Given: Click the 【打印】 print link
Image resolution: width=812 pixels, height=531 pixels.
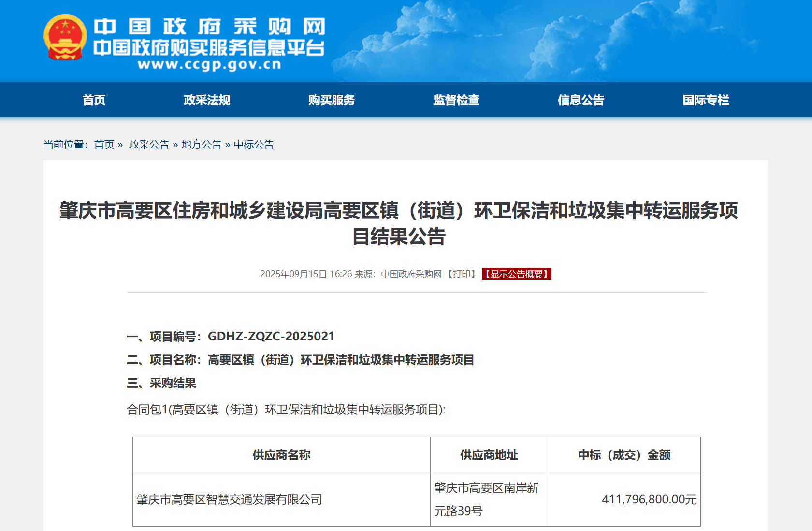Looking at the screenshot, I should [x=462, y=274].
